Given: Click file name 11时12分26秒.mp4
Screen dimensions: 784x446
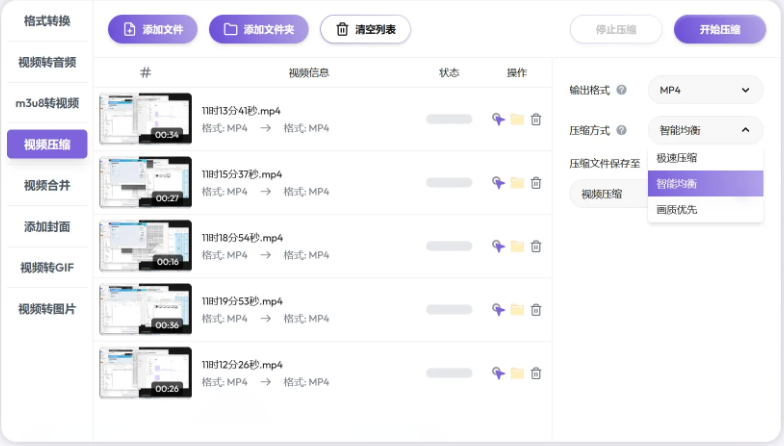Looking at the screenshot, I should click(242, 364).
